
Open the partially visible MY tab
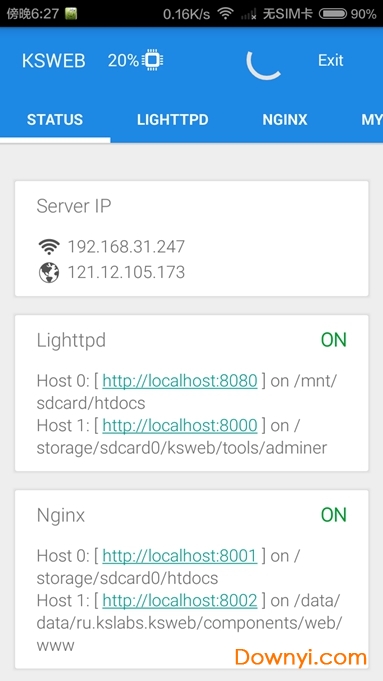point(372,120)
